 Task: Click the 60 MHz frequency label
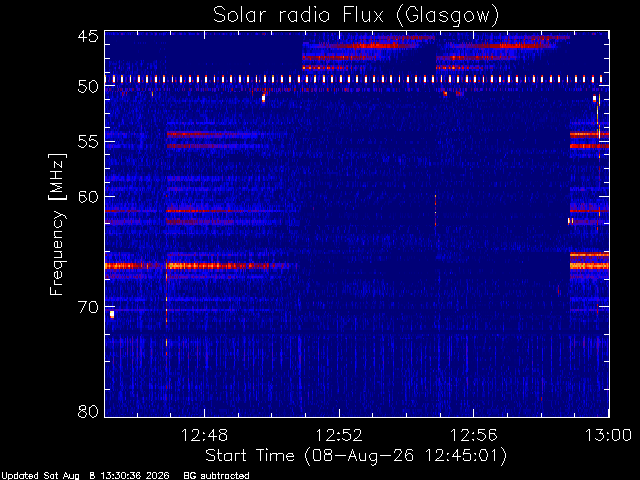[x=88, y=197]
